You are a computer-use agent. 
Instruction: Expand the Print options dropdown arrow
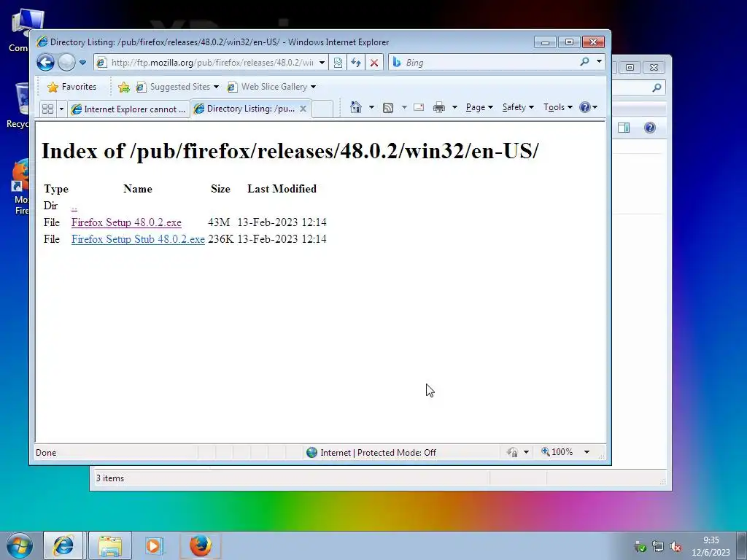pos(454,107)
